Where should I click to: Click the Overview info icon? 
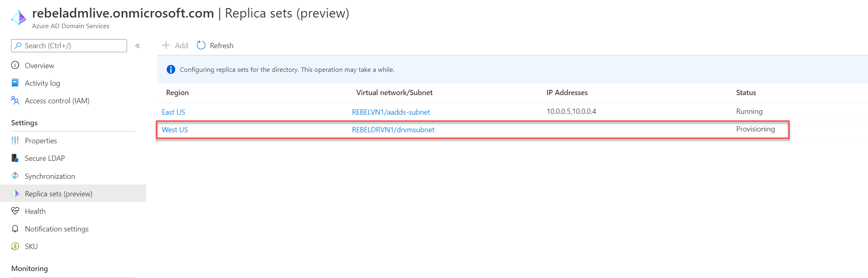15,65
